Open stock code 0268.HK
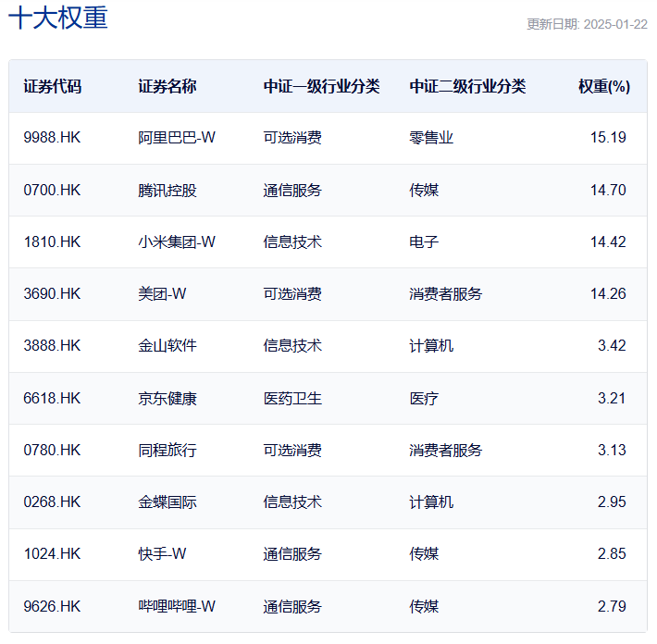Viewport: 657px width, 644px height. tap(52, 502)
